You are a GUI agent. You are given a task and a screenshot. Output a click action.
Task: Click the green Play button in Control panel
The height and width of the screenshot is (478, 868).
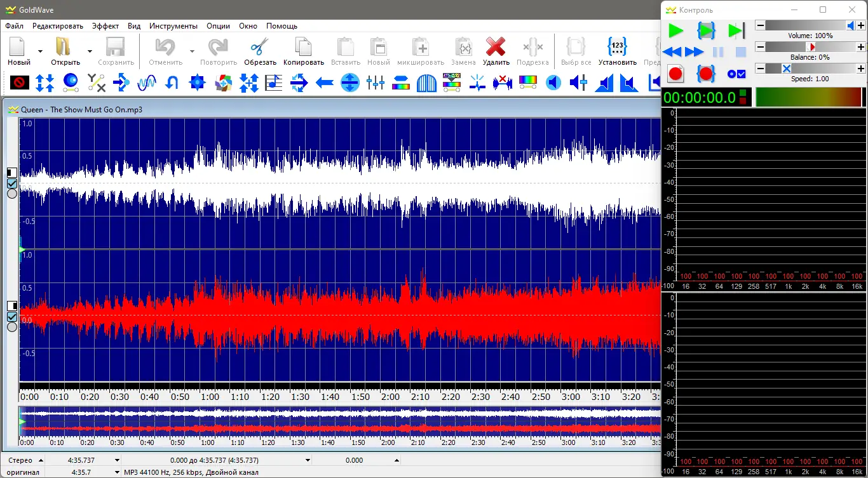click(675, 30)
